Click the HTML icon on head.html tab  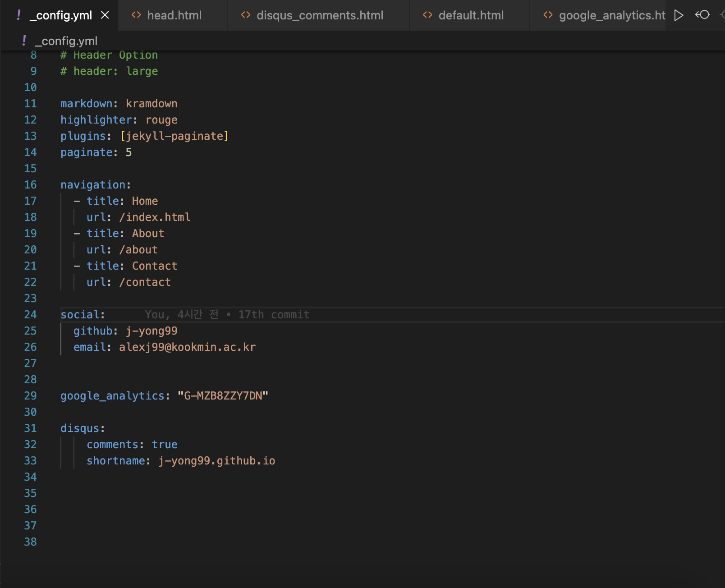pos(136,15)
